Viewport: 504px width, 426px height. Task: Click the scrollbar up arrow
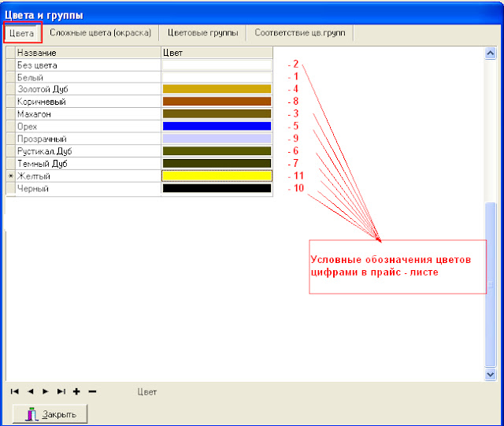(490, 53)
